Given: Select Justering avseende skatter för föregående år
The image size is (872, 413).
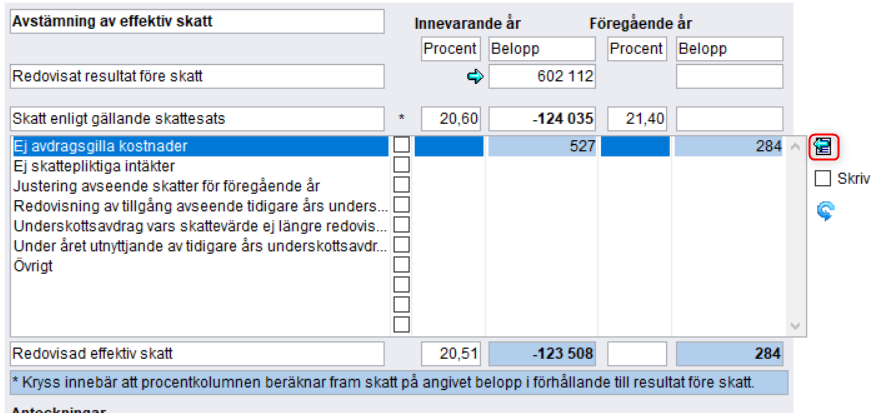Looking at the screenshot, I should (x=200, y=186).
